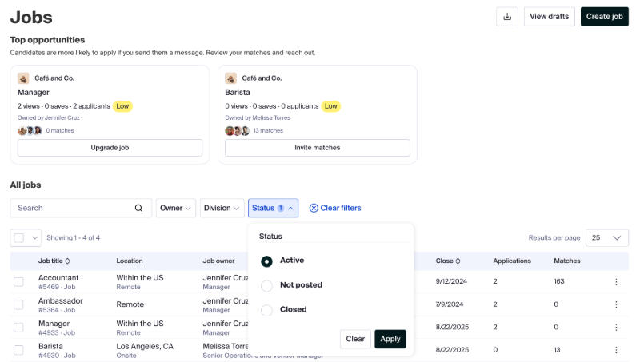The width and height of the screenshot is (644, 362).
Task: Click the Café and Co. logo on Barista card
Action: pyautogui.click(x=231, y=78)
